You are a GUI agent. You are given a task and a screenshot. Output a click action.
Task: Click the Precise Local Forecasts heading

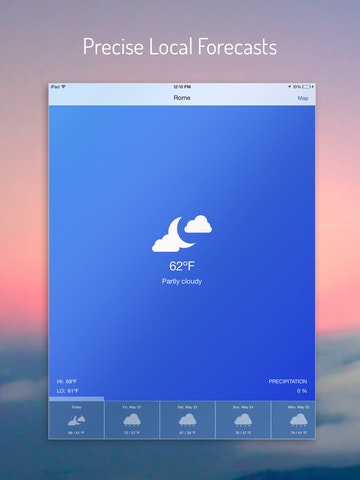(x=180, y=47)
